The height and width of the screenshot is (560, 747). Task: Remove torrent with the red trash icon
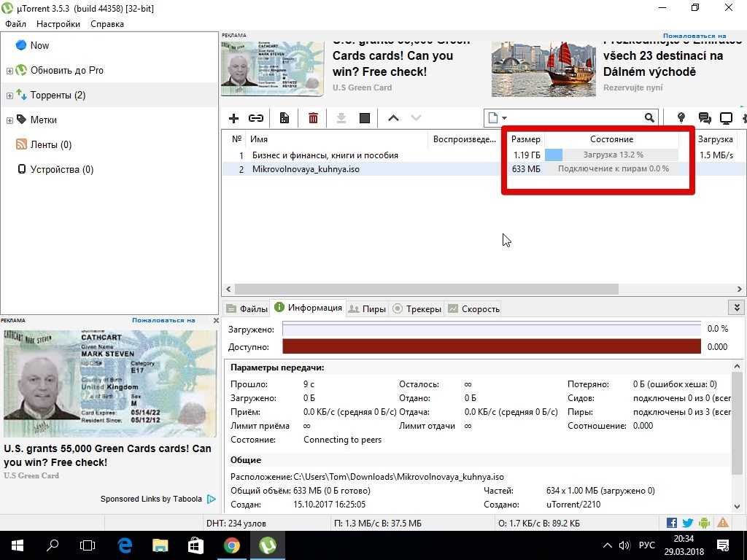click(x=313, y=118)
